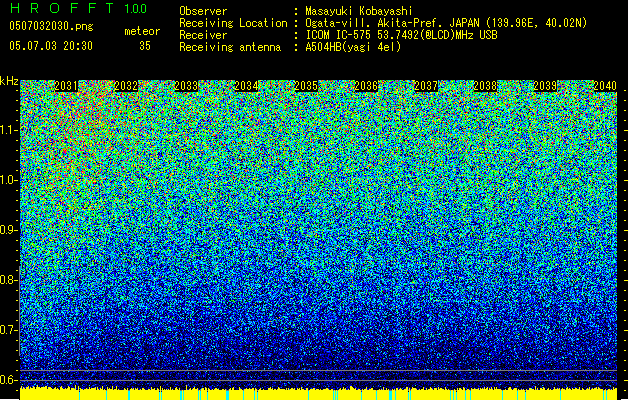Click the Receiving antenna field label
This screenshot has height=400, width=629.
point(230,47)
